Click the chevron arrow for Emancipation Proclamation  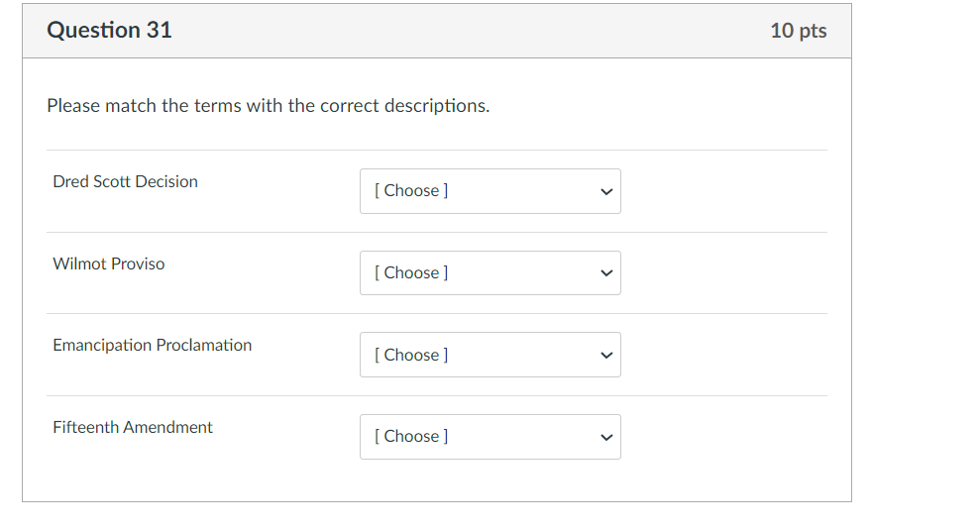pos(606,356)
